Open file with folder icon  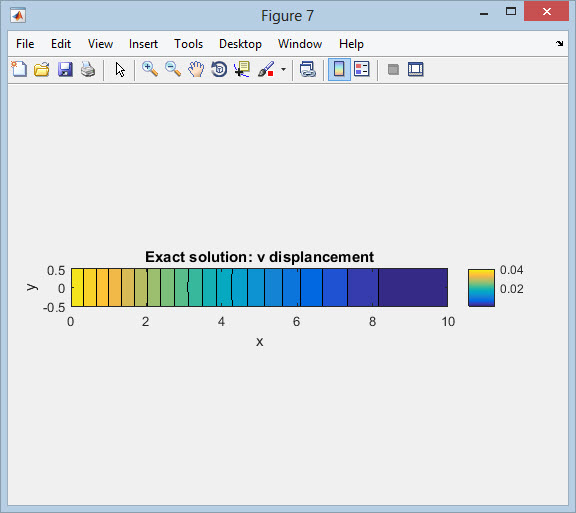click(x=42, y=69)
